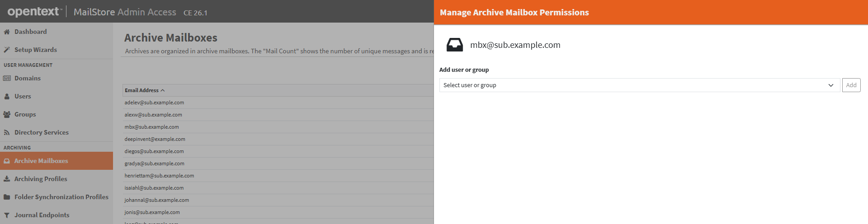Click the Archiving Profiles download icon

(x=7, y=179)
